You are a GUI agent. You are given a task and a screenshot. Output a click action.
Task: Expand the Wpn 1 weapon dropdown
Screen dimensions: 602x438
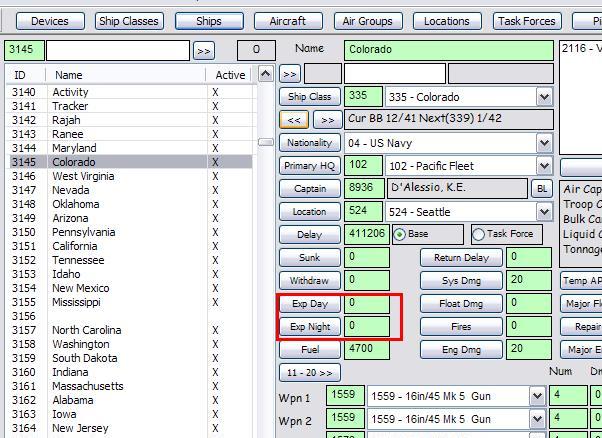click(x=537, y=396)
